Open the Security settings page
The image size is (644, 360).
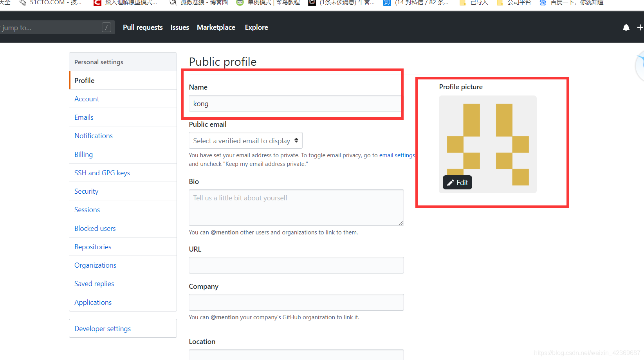click(x=86, y=191)
